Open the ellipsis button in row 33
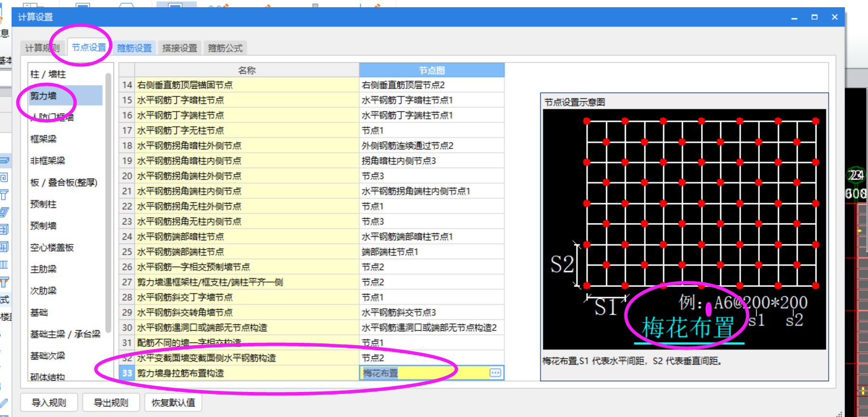This screenshot has height=417, width=868. tap(495, 373)
